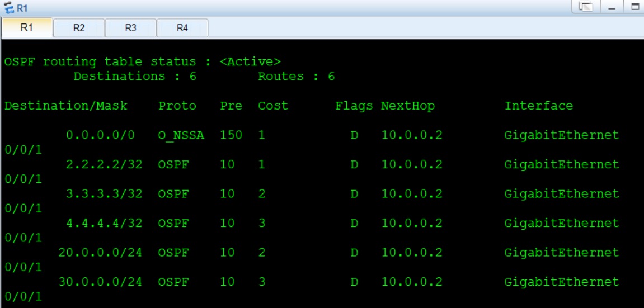Maximize the R1 terminal window
Viewport: 644px width, 308px height.
[636, 7]
